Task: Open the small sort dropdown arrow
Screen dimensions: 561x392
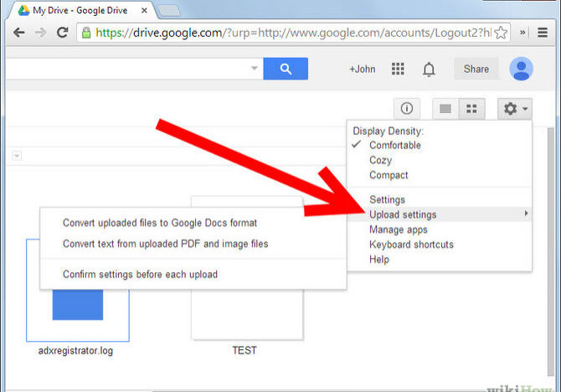Action: point(17,156)
